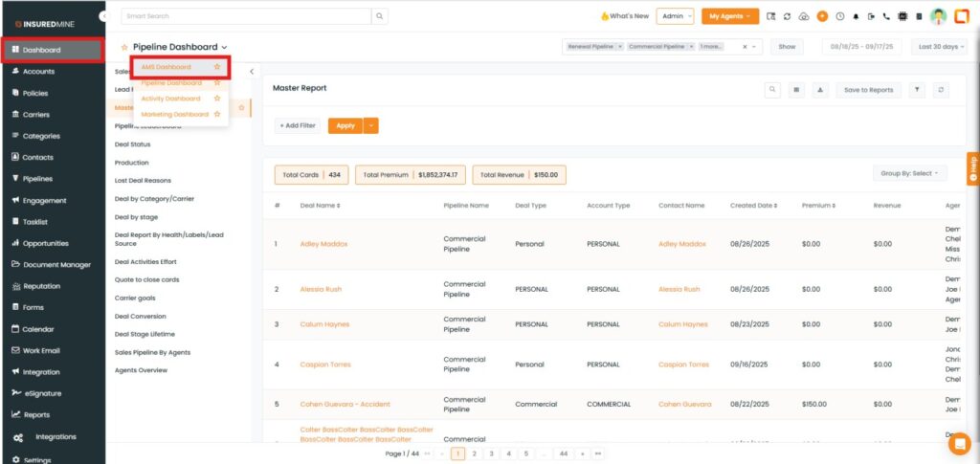
Task: Go to page 3 in pagination
Action: coord(490,453)
